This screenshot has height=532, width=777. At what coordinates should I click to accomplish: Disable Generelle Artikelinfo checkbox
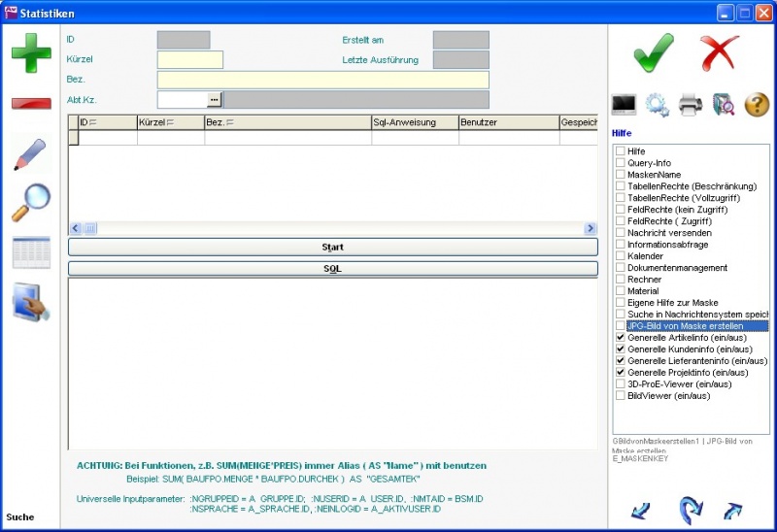click(621, 338)
